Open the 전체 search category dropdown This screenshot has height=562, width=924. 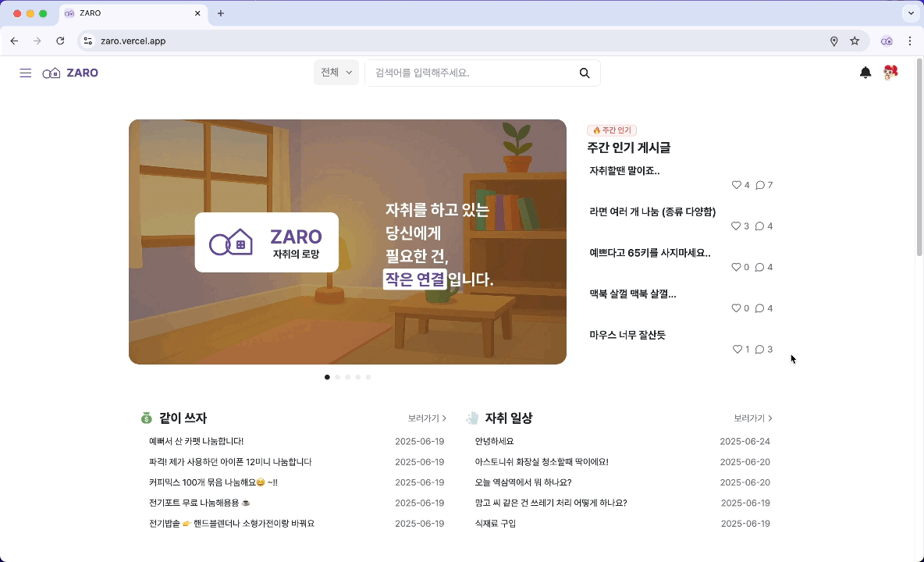point(336,73)
